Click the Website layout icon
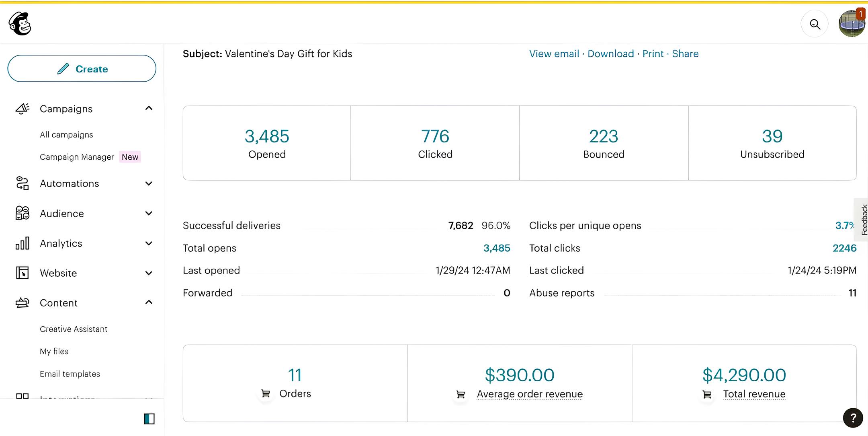This screenshot has height=436, width=868. (x=23, y=273)
